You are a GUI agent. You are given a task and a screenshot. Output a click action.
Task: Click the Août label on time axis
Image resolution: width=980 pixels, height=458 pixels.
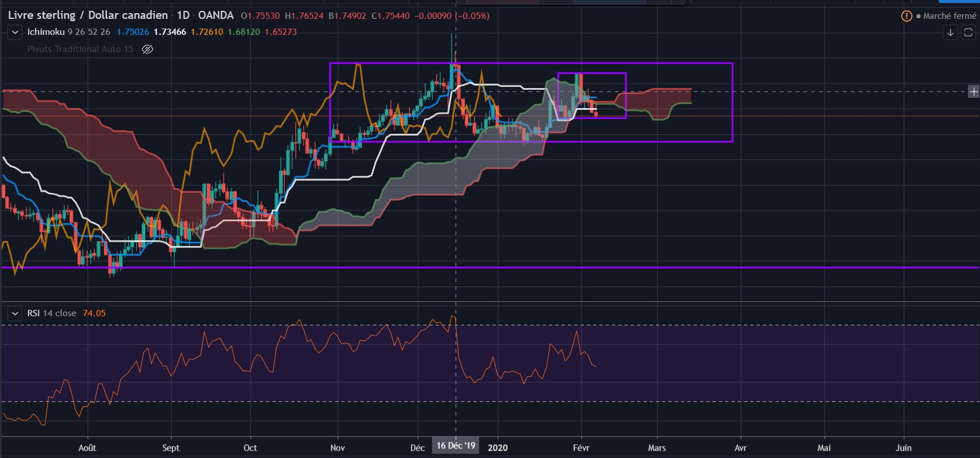(x=87, y=448)
